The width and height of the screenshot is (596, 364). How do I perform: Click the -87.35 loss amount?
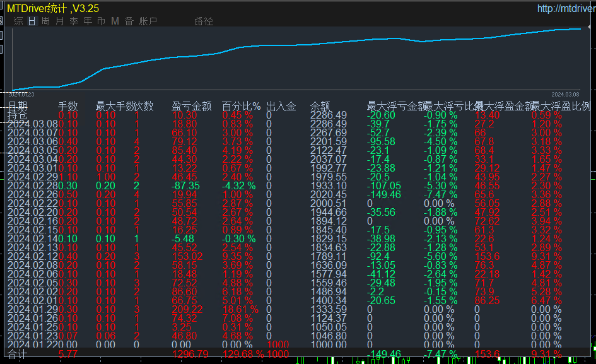pos(186,185)
